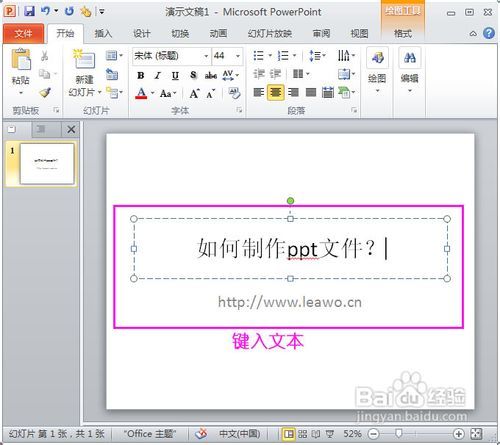Click the zoom slider handle
The width and height of the screenshot is (500, 445).
(x=399, y=434)
